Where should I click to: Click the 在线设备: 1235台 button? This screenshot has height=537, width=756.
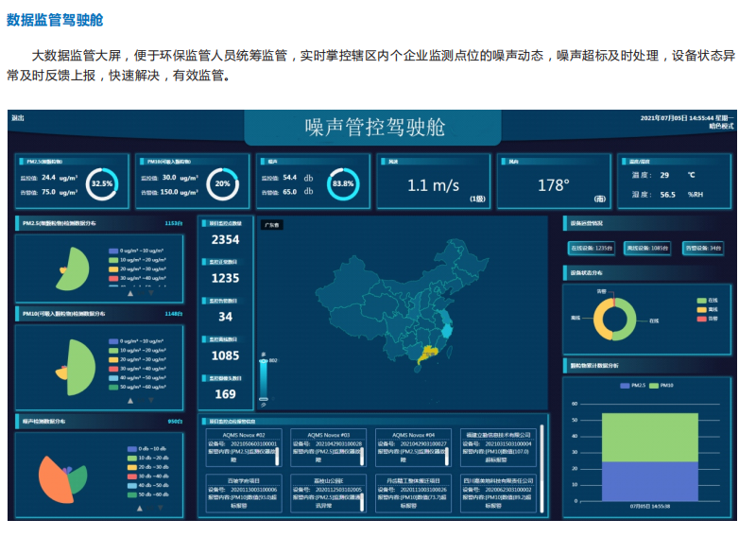[592, 249]
